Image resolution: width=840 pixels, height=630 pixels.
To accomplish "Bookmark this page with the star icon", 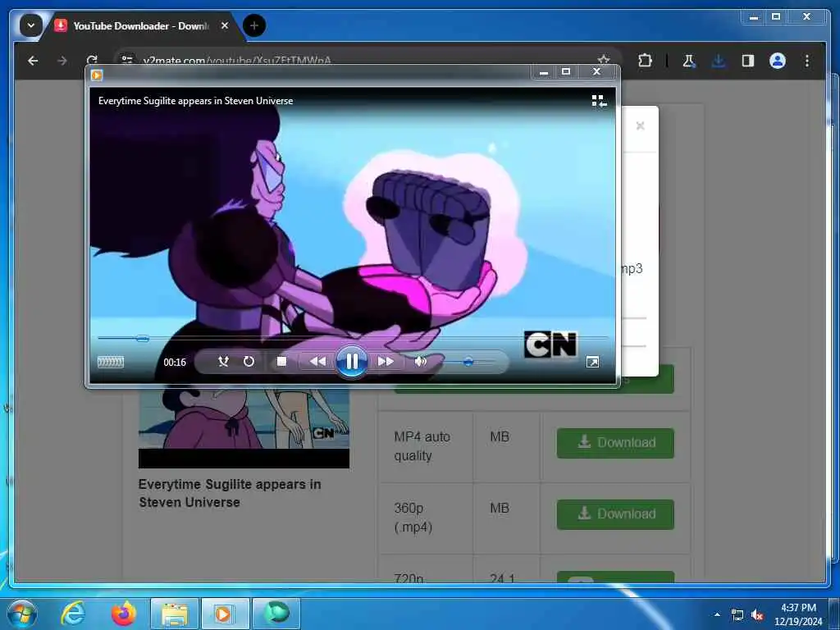I will click(x=604, y=60).
